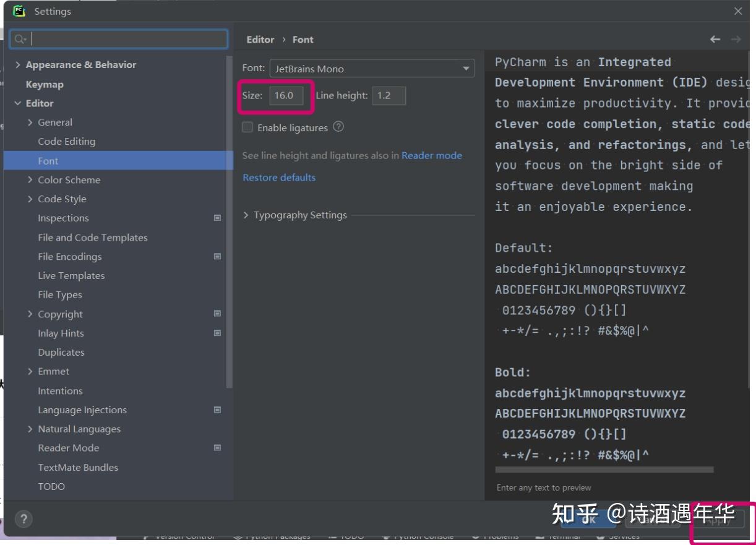Image resolution: width=756 pixels, height=545 pixels.
Task: Go back with the left arrow
Action: [x=715, y=39]
